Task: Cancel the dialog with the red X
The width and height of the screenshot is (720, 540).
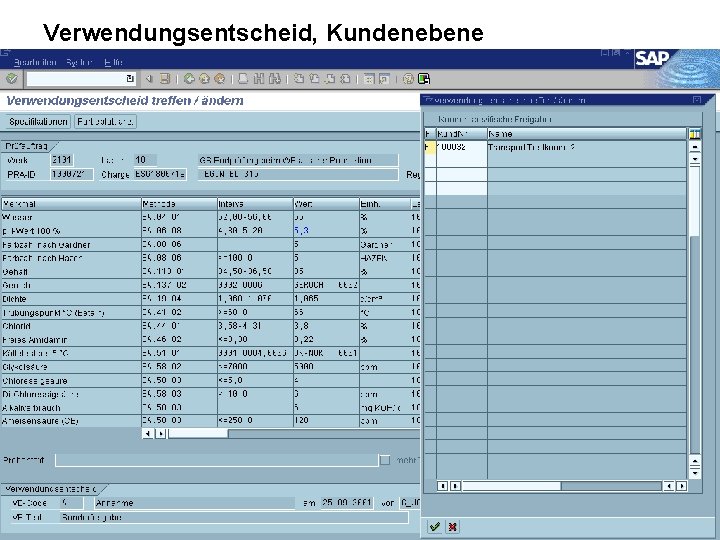Action: [452, 527]
